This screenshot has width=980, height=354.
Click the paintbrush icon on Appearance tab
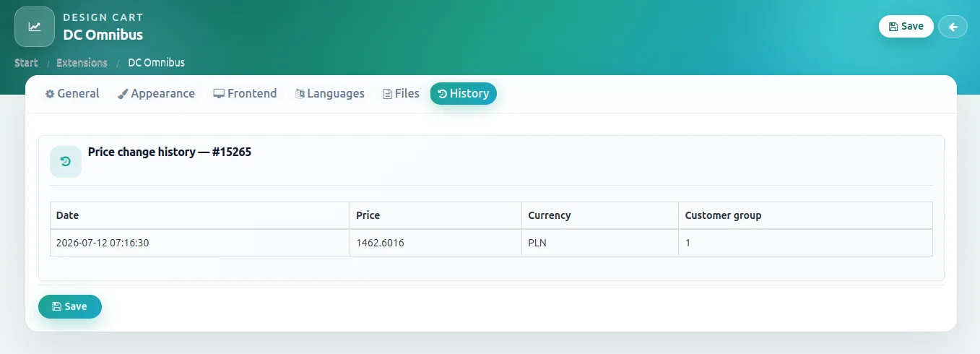point(123,94)
